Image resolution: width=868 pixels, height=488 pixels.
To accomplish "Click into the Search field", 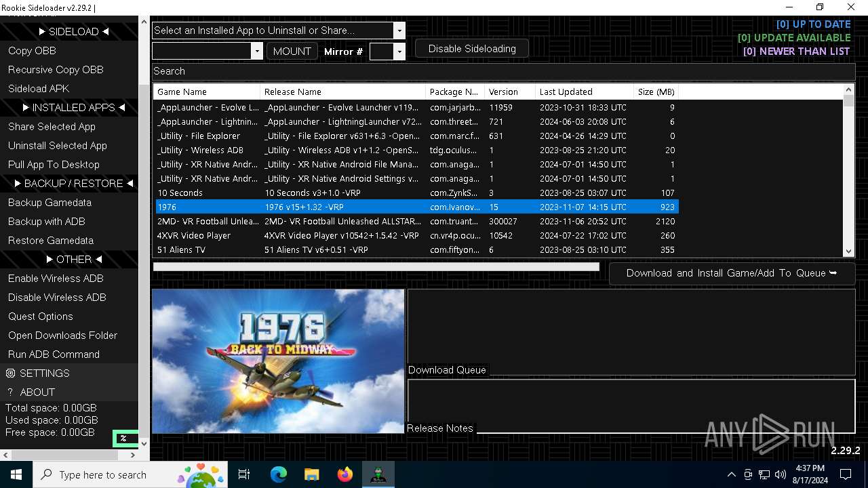I will coord(503,71).
